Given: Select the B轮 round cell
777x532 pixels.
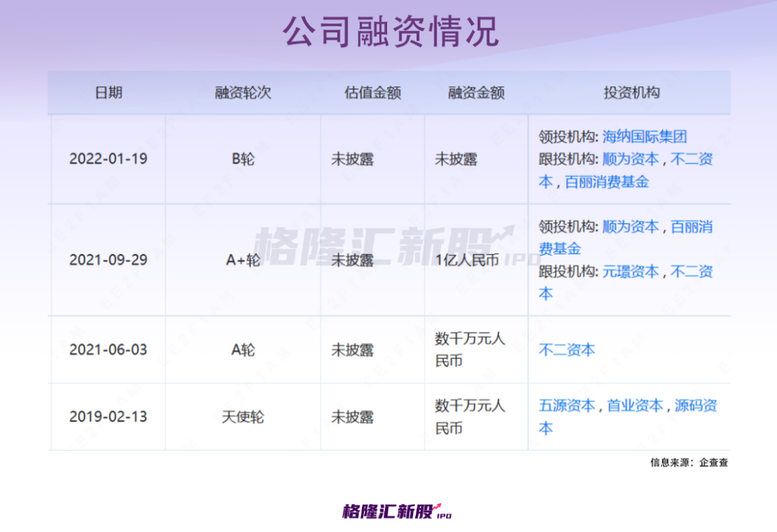Looking at the screenshot, I should [x=243, y=159].
